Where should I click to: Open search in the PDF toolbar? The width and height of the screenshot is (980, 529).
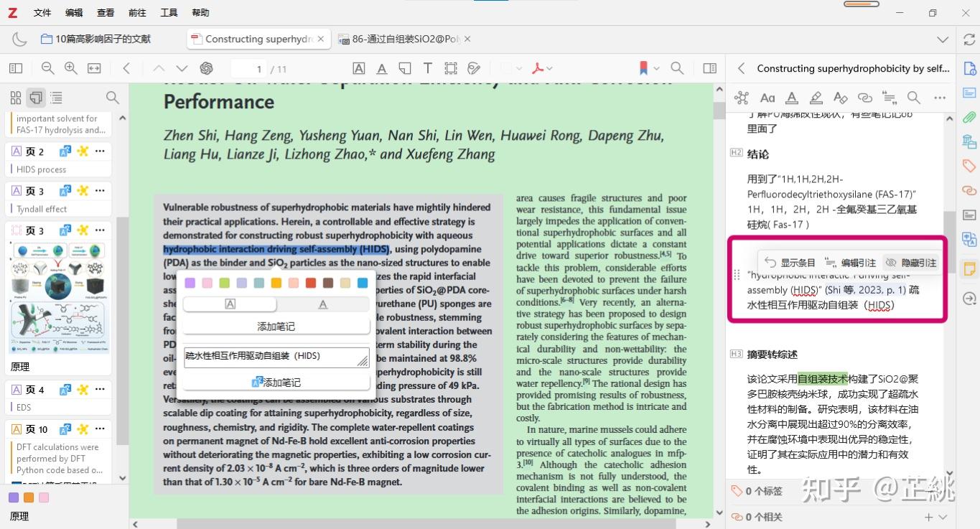click(677, 67)
